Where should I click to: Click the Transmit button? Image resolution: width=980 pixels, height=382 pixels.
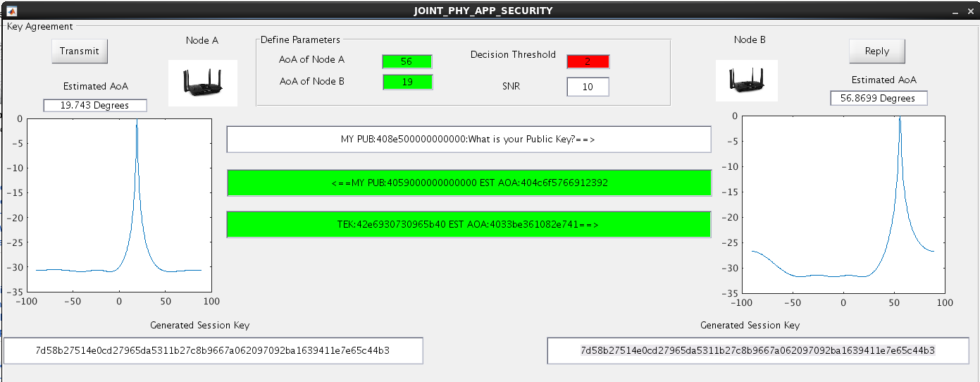pyautogui.click(x=80, y=51)
